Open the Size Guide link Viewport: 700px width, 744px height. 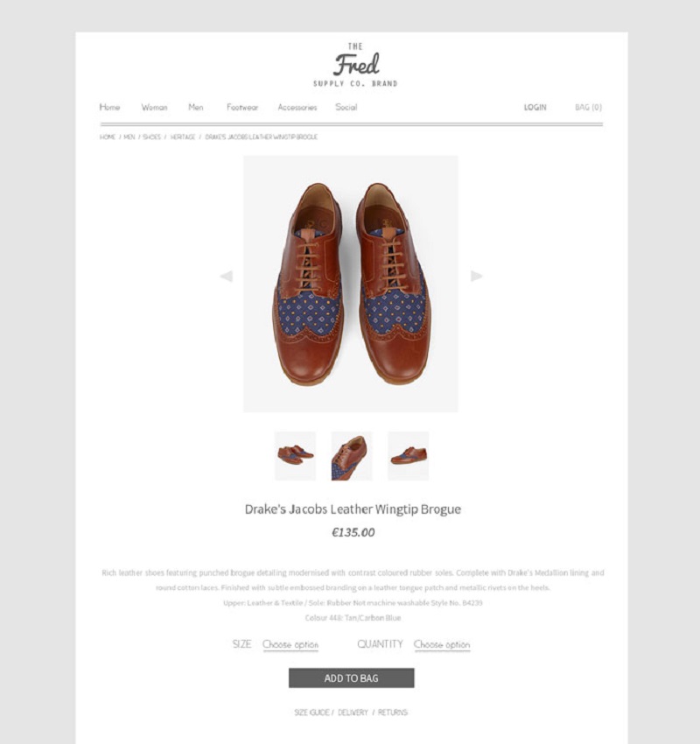click(311, 712)
